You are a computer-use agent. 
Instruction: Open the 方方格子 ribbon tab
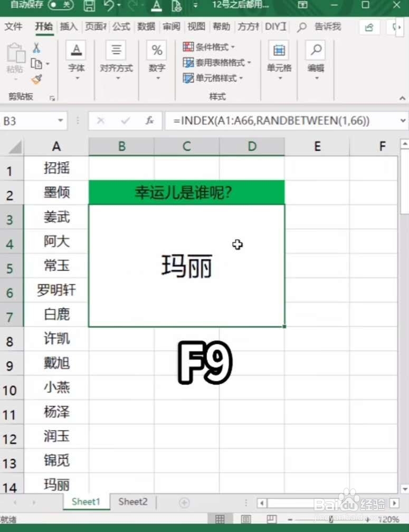point(248,26)
